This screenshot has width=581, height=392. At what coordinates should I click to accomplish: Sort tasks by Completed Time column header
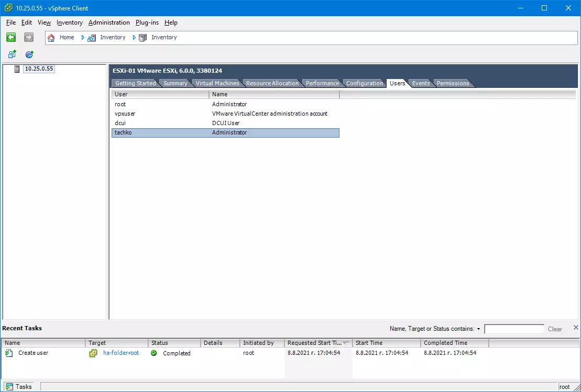click(x=455, y=343)
